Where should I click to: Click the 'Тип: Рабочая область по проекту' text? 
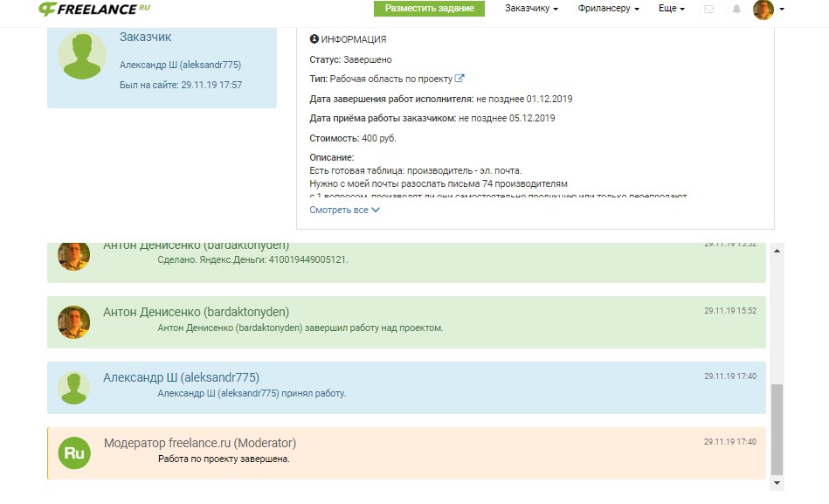[381, 79]
